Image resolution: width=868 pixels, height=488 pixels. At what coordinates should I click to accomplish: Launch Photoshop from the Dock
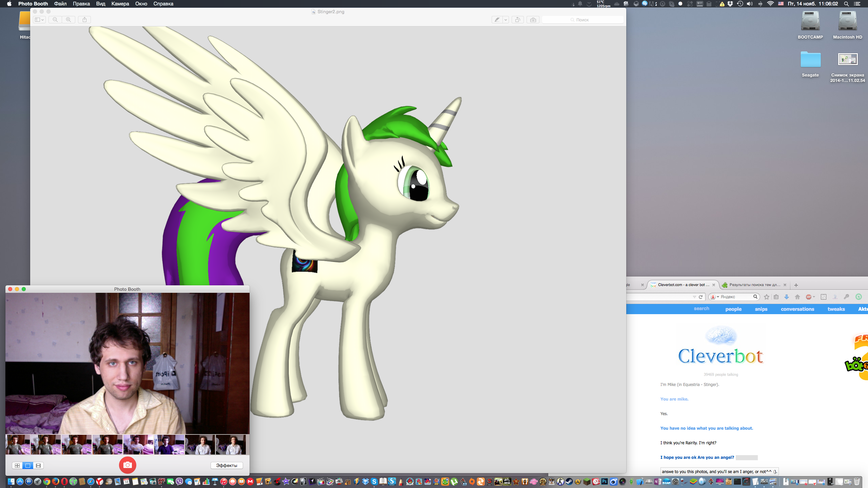[x=605, y=482]
